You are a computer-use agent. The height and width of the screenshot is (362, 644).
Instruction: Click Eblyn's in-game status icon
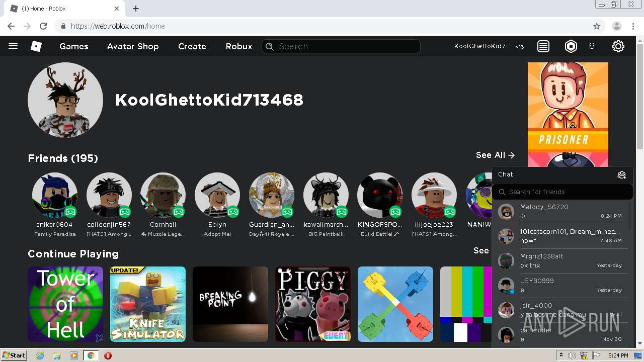point(233,212)
